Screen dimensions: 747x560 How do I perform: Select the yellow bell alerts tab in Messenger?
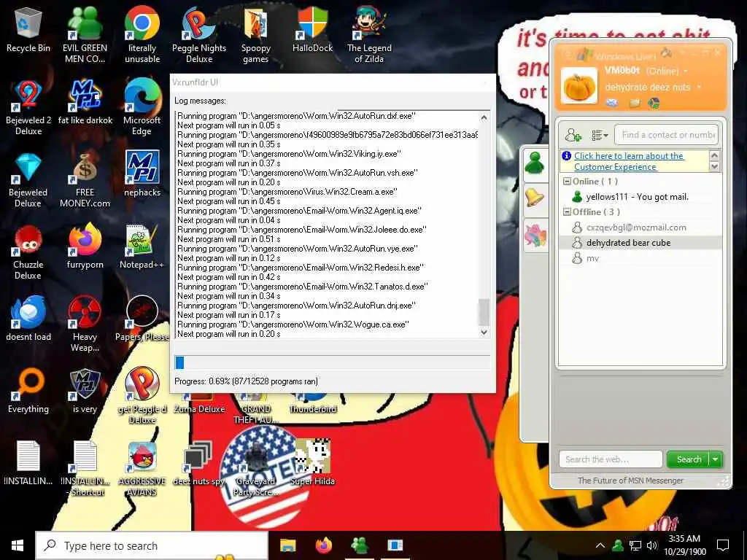535,198
